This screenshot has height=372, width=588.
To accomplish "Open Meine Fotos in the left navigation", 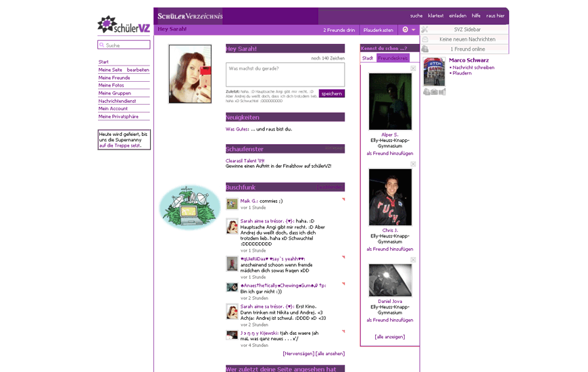I will click(111, 85).
